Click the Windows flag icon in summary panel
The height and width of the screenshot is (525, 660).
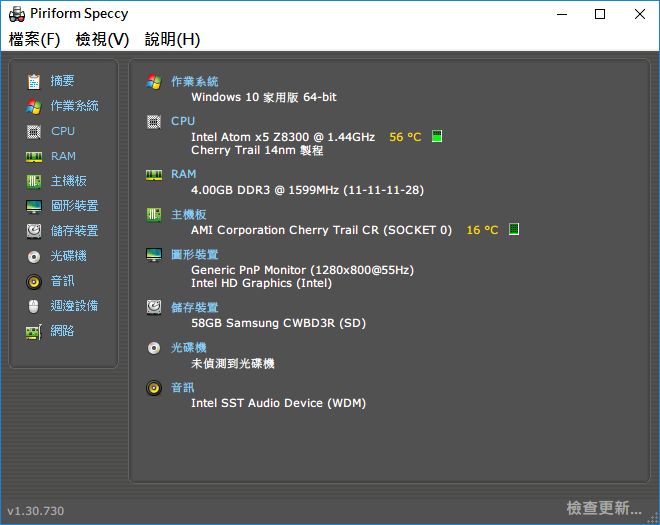pyautogui.click(x=154, y=82)
